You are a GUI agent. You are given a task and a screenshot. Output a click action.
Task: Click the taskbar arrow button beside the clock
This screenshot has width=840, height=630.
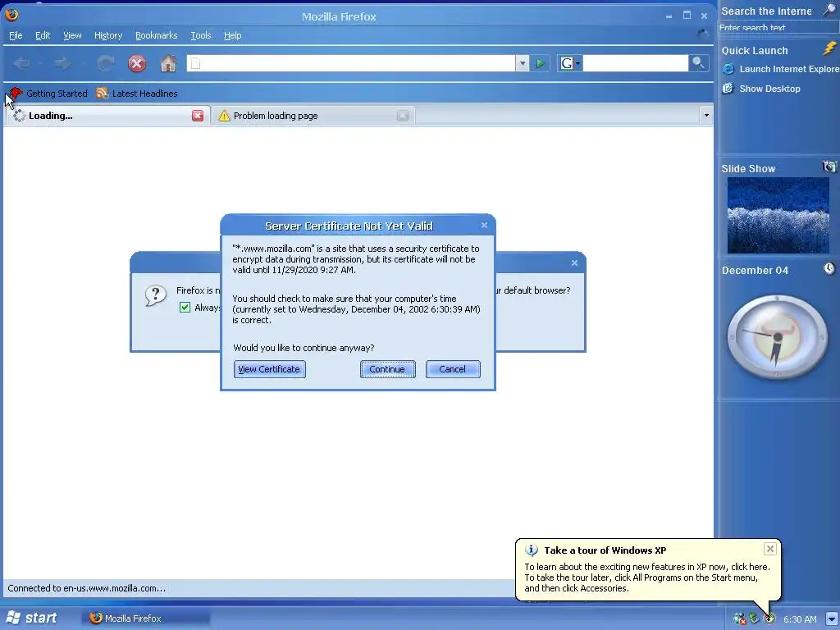(832, 619)
